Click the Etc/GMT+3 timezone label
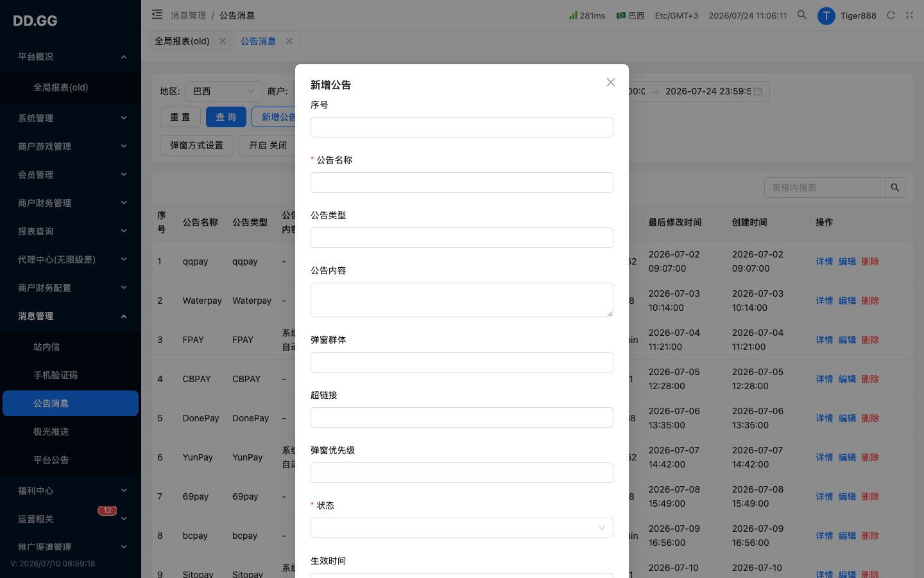Image resolution: width=924 pixels, height=578 pixels. pos(676,15)
